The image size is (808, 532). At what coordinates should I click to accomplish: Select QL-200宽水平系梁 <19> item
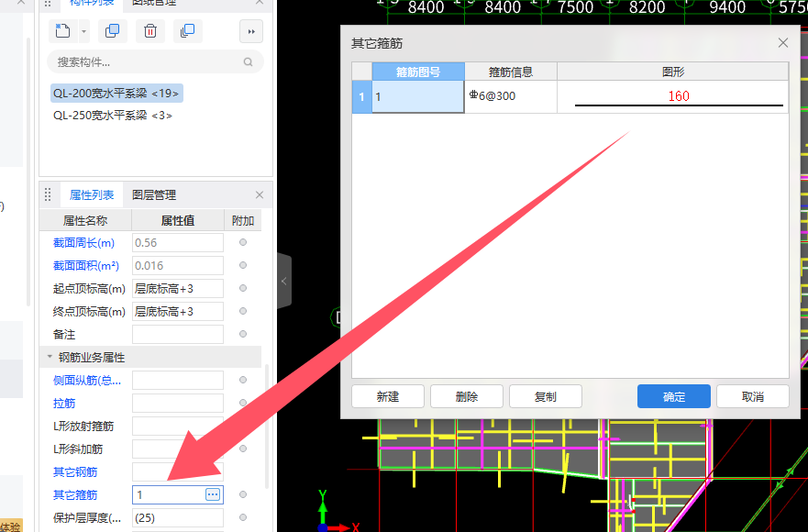click(x=116, y=94)
